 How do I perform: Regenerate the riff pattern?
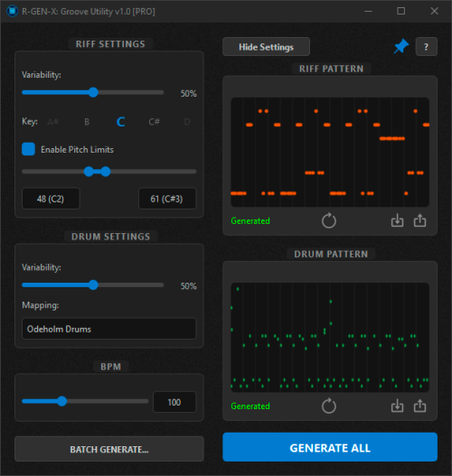[329, 220]
